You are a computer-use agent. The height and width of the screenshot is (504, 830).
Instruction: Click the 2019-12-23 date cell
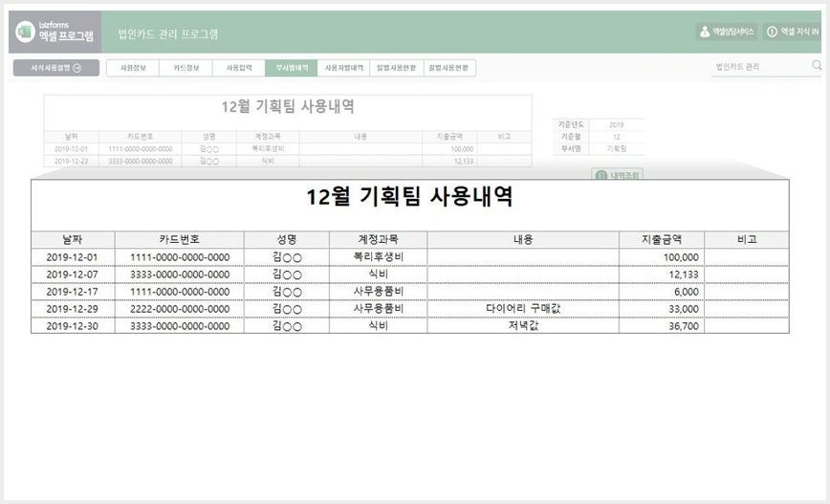click(72, 162)
